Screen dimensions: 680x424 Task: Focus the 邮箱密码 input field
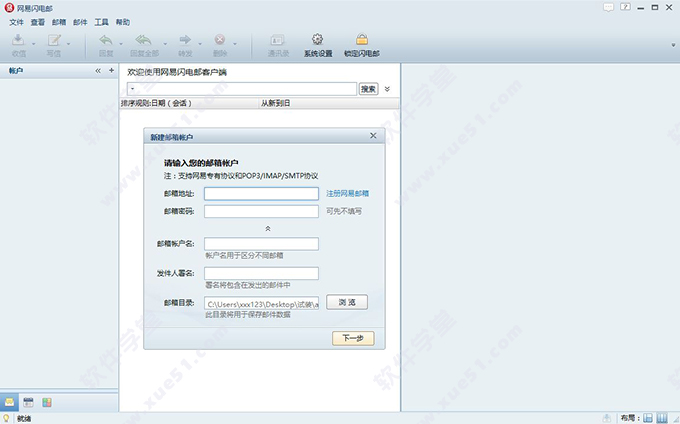262,211
